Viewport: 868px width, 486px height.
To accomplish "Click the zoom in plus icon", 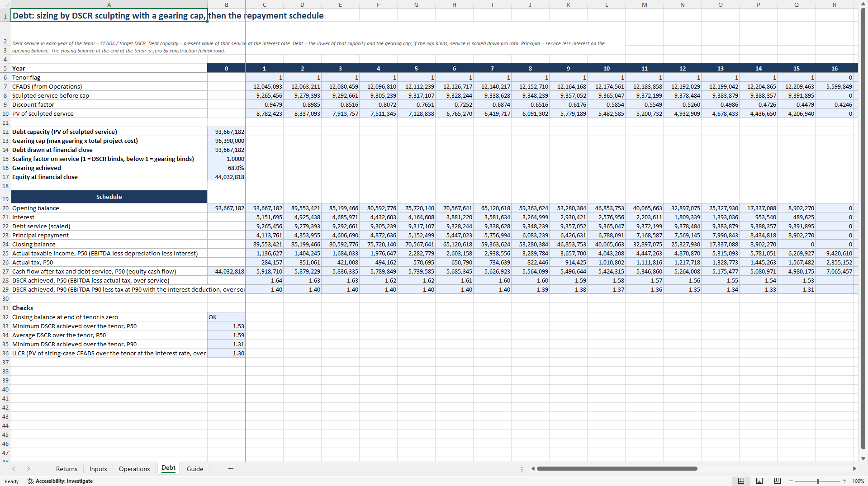I will tap(844, 481).
